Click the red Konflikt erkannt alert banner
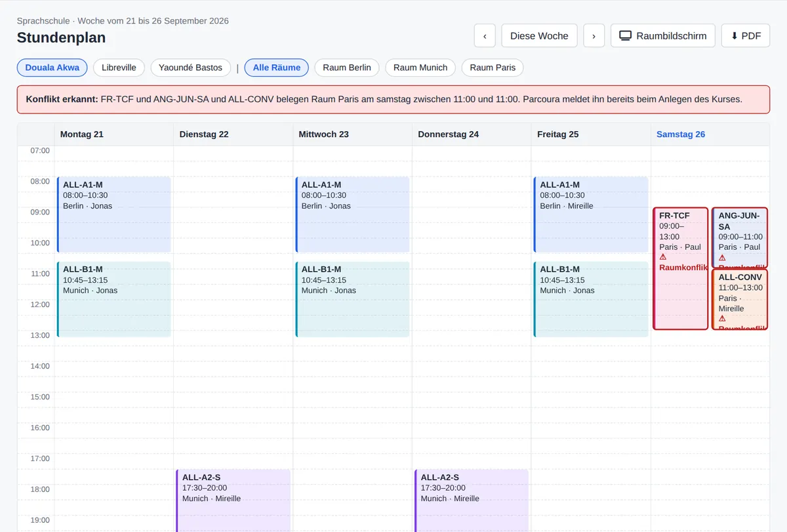This screenshot has height=532, width=787. point(393,100)
